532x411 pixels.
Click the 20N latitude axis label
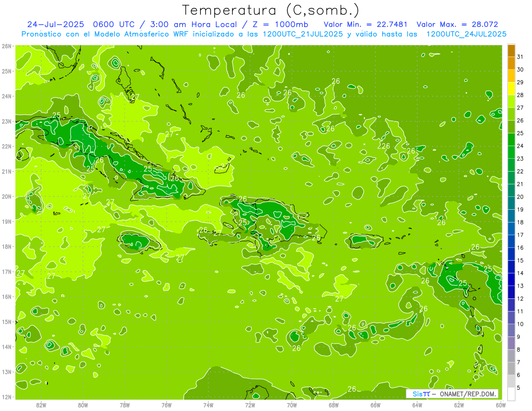click(x=6, y=196)
